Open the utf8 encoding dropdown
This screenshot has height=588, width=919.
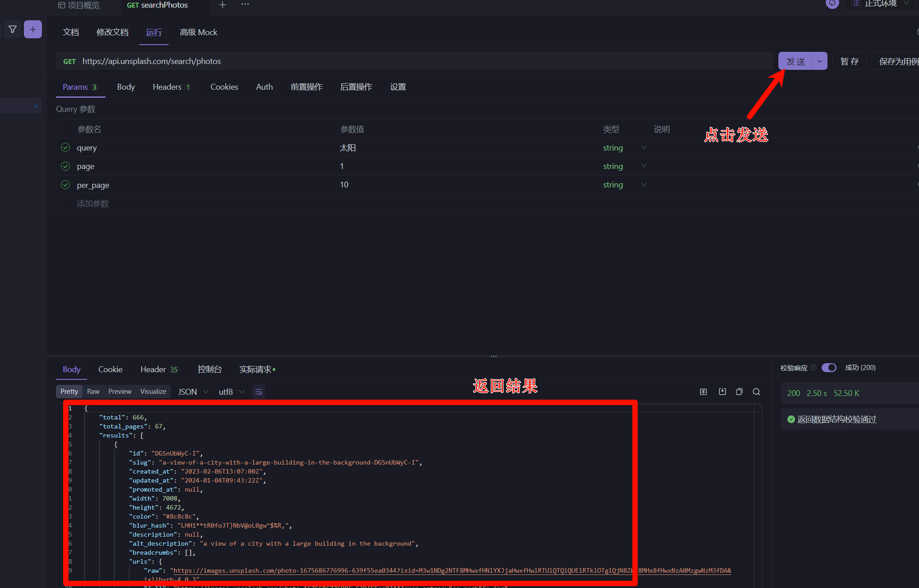[231, 392]
